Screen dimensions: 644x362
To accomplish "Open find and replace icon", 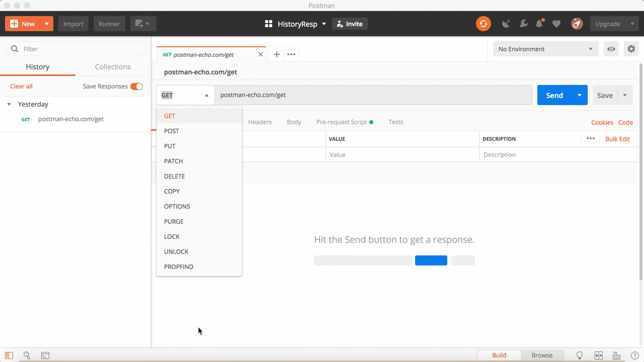I will coord(27,355).
